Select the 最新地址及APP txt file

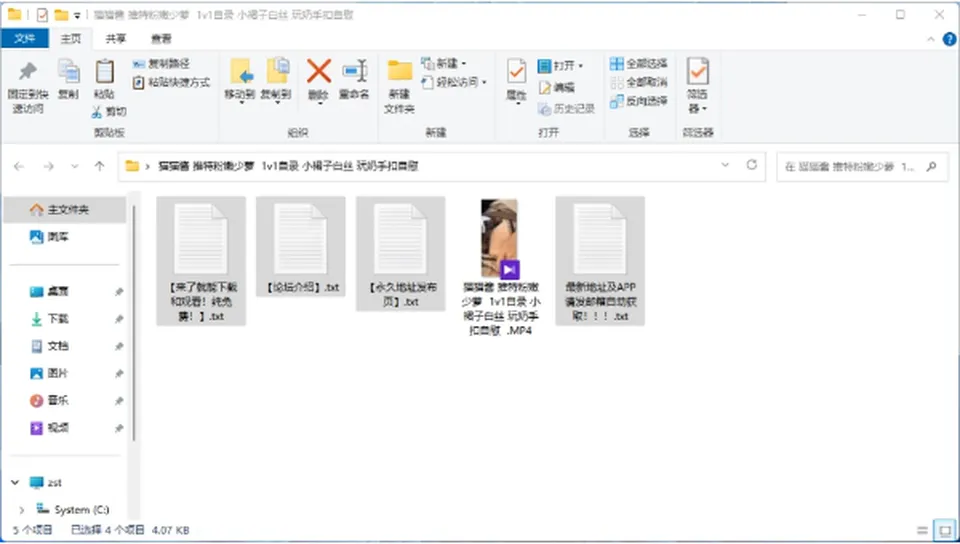coord(600,261)
